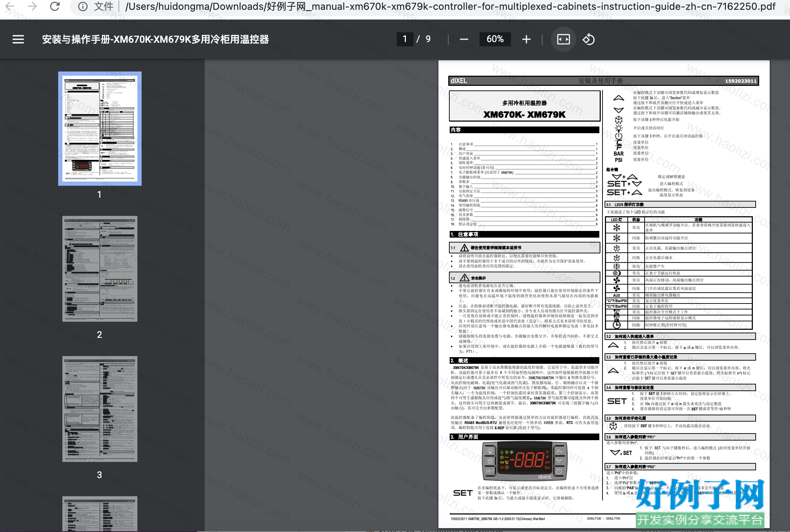Select the dIXEL brand text in header
Image resolution: width=790 pixels, height=532 pixels.
[x=459, y=81]
